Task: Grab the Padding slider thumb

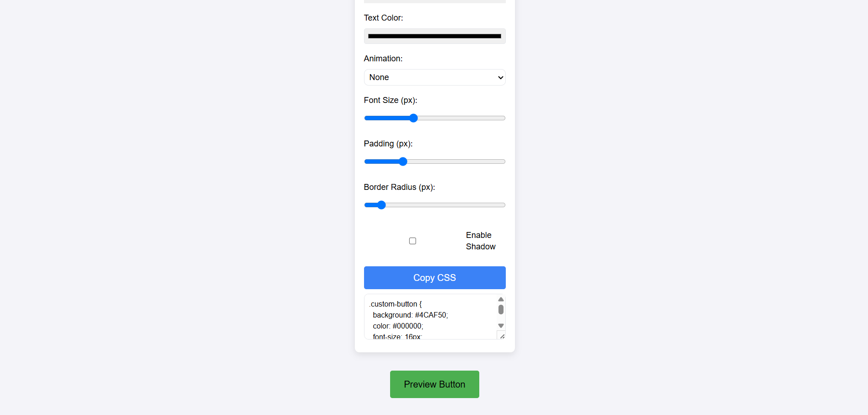Action: [403, 162]
